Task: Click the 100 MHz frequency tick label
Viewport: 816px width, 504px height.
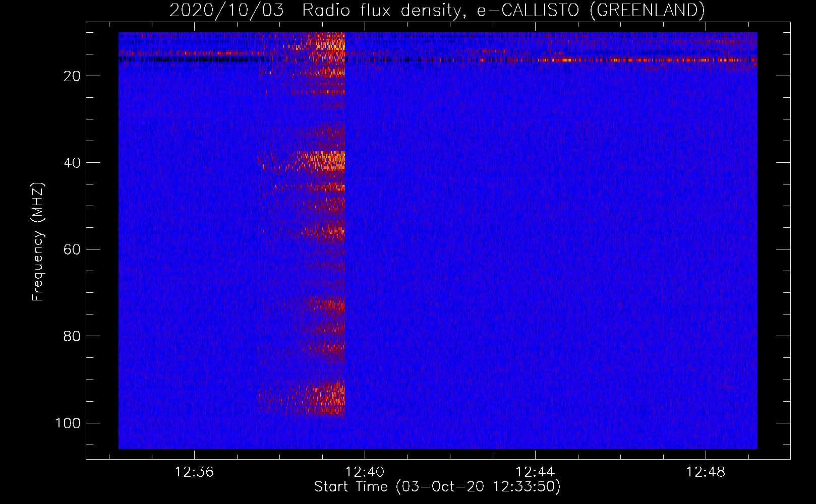Action: click(x=68, y=423)
